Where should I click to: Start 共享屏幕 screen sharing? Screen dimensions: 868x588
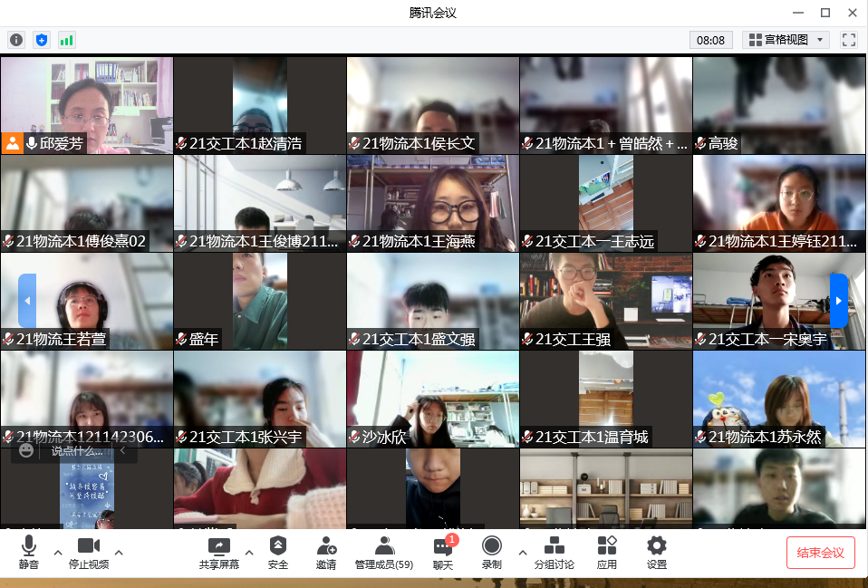coord(219,553)
